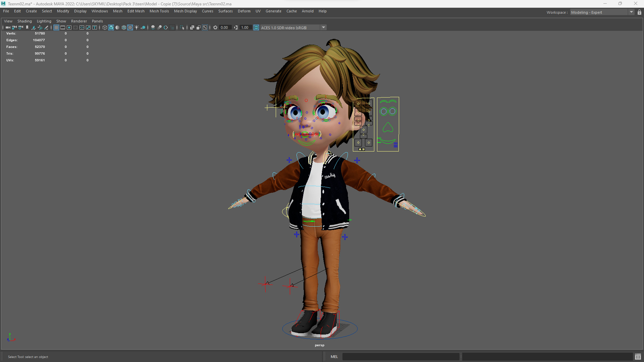Open the panel Shading menu
644x362 pixels.
tap(24, 21)
